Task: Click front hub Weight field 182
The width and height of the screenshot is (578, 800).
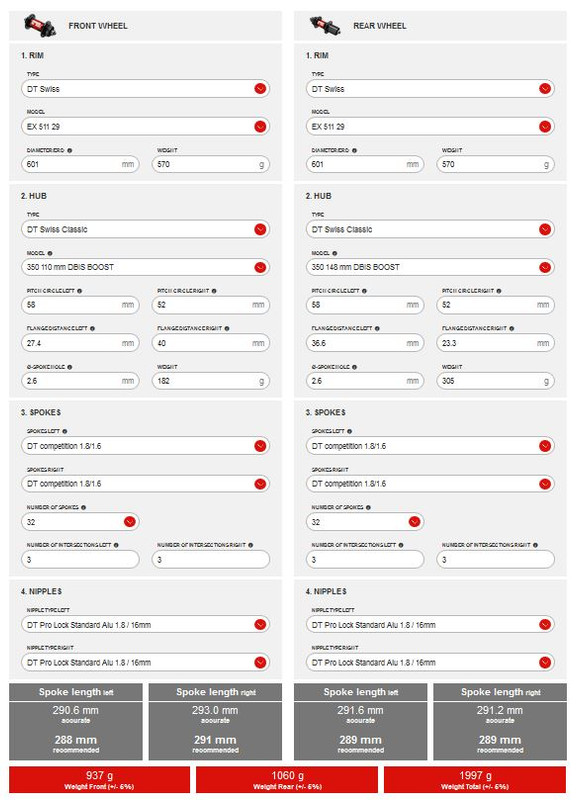Action: 211,381
